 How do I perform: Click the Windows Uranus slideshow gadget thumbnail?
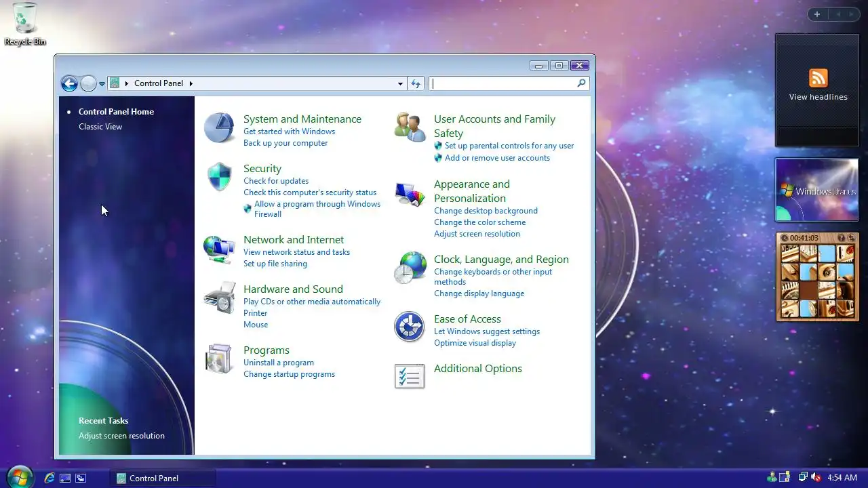tap(817, 190)
